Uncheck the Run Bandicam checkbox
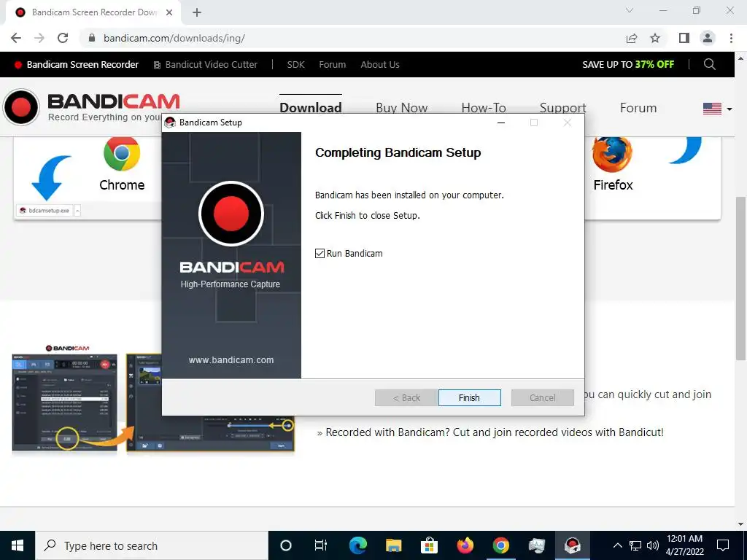The height and width of the screenshot is (560, 747). click(320, 253)
